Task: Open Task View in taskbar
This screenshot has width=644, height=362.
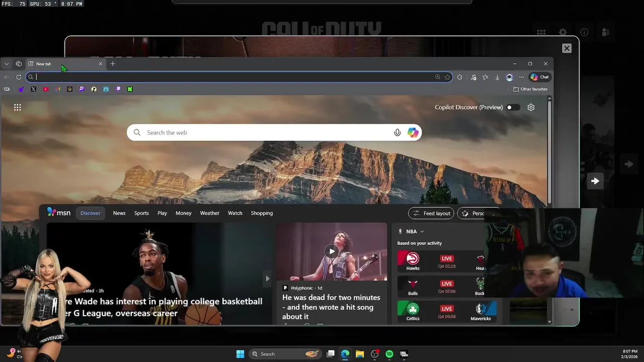Action: point(331,354)
